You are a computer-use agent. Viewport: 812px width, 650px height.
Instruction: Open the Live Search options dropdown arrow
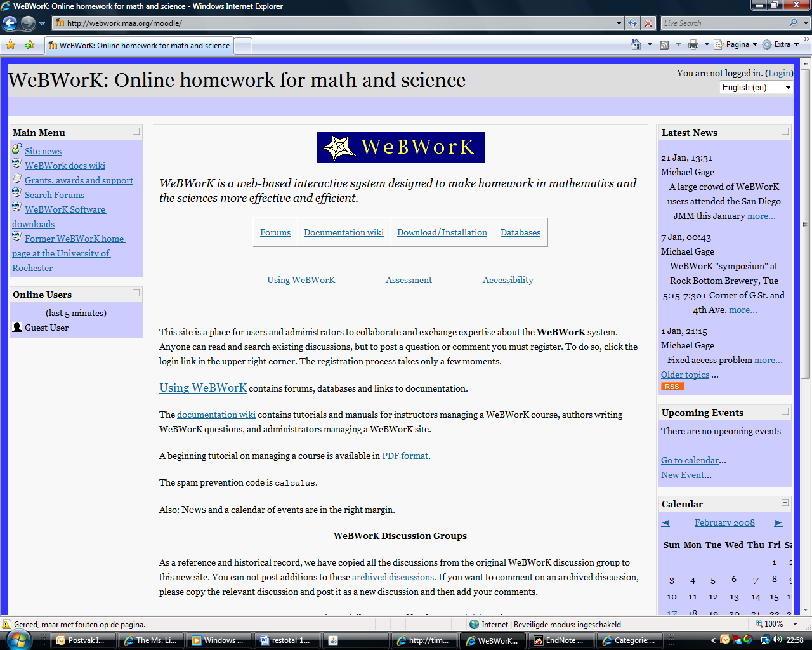tap(806, 23)
